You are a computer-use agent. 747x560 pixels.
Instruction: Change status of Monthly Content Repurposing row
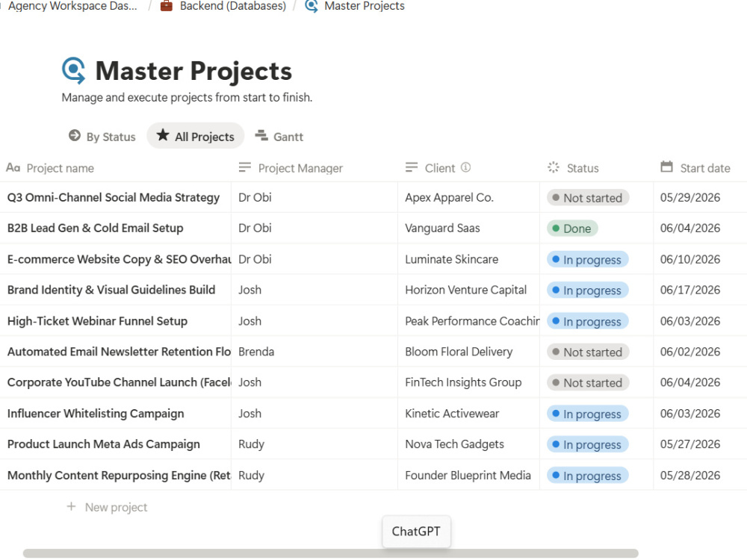[x=587, y=475]
